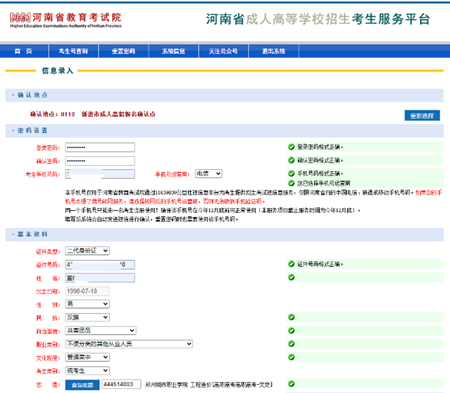This screenshot has height=393, width=450.
Task: Click the blue button beside 志愿 label
Action: click(x=82, y=385)
